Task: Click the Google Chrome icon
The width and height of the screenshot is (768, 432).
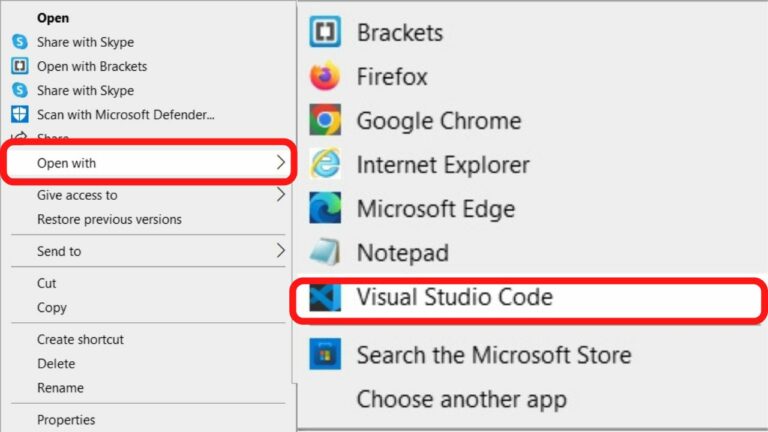Action: point(325,121)
